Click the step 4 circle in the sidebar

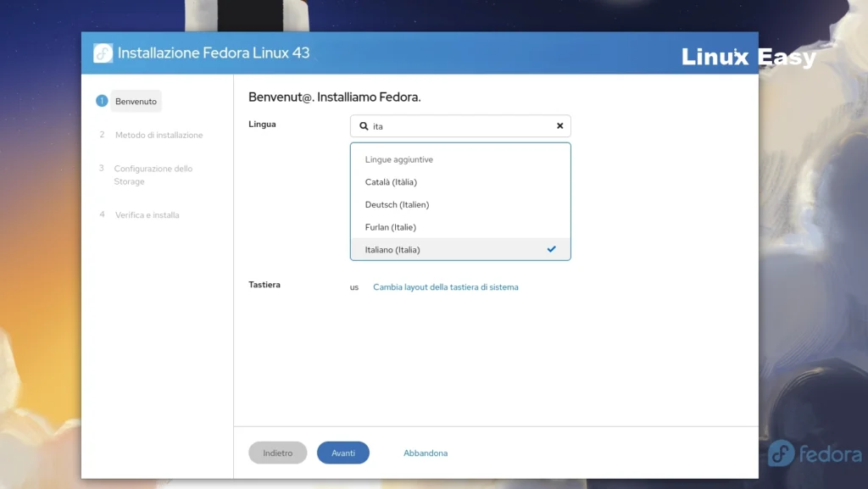point(102,214)
